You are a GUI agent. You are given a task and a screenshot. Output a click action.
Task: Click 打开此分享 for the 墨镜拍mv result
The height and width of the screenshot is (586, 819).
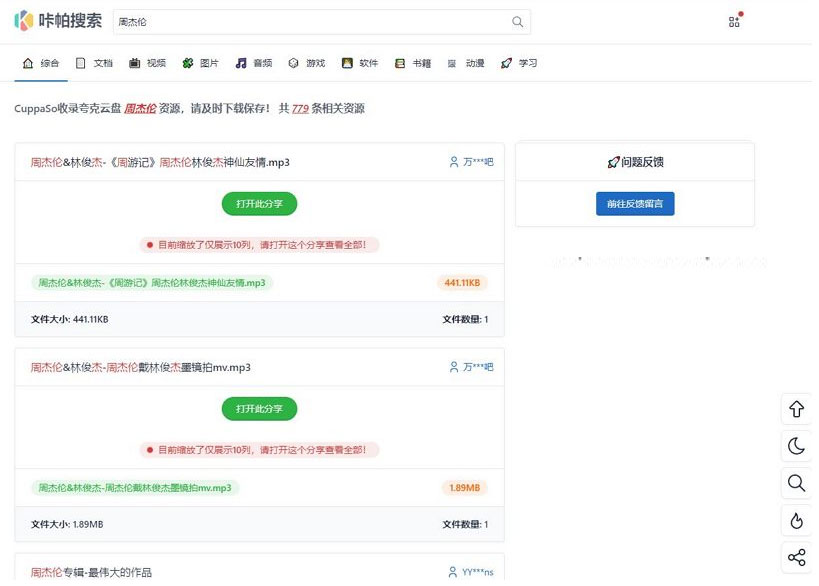(x=259, y=409)
